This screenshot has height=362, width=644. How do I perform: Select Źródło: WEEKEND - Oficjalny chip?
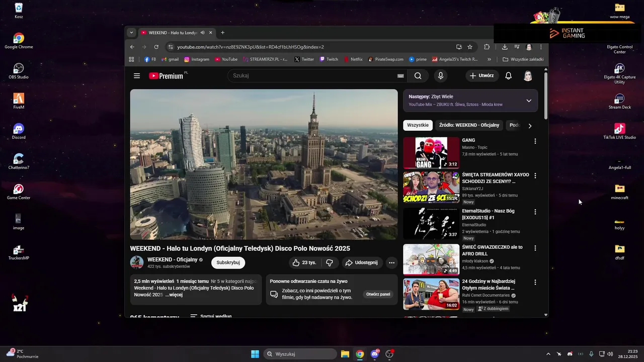pos(469,125)
